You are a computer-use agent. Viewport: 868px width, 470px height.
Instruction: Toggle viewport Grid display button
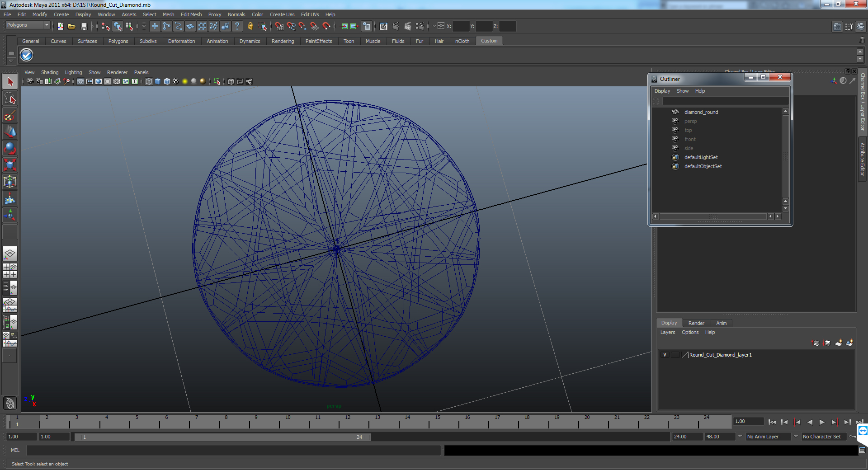[x=80, y=81]
